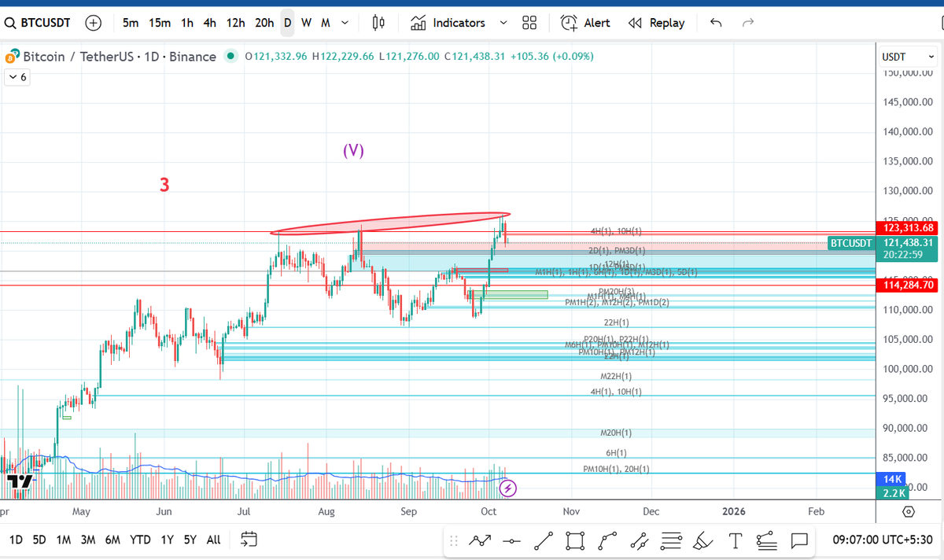Screen dimensions: 944x560
Task: Select the W weekly interval
Action: click(x=306, y=23)
